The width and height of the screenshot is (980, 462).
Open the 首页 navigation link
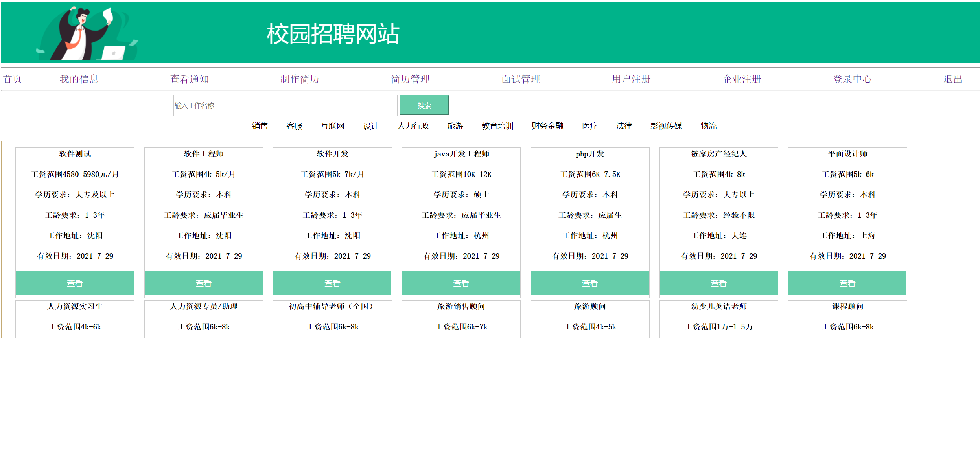point(13,79)
